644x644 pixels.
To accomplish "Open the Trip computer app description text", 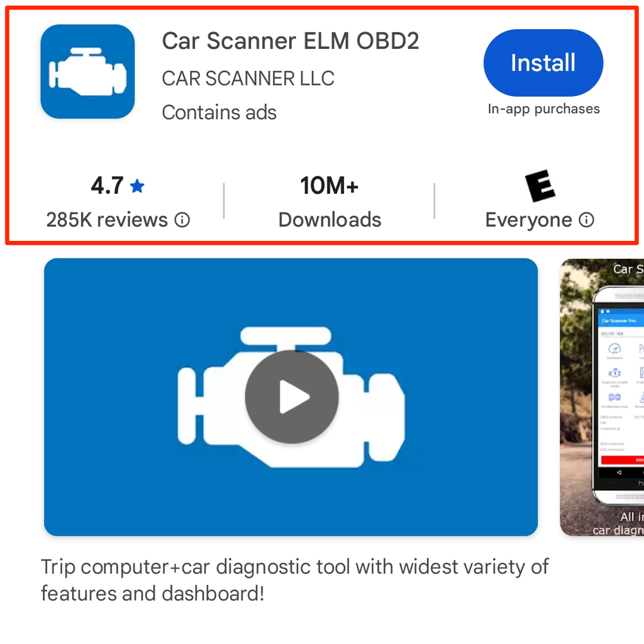I will (294, 580).
